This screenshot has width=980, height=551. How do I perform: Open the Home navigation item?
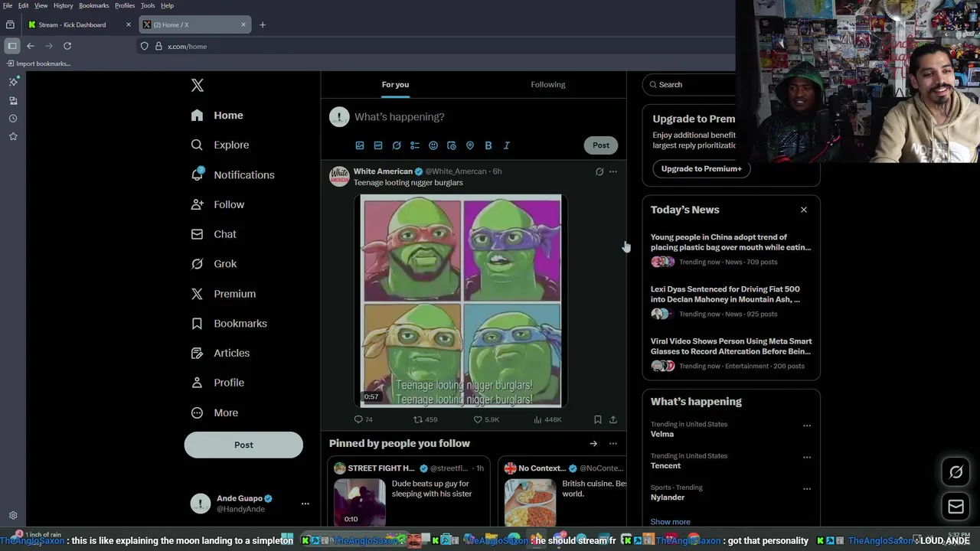(x=217, y=116)
